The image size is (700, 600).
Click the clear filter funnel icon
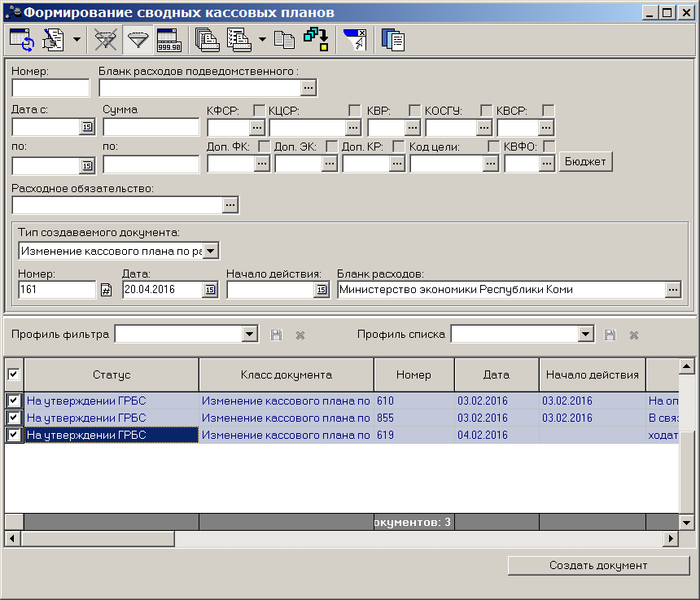(105, 40)
